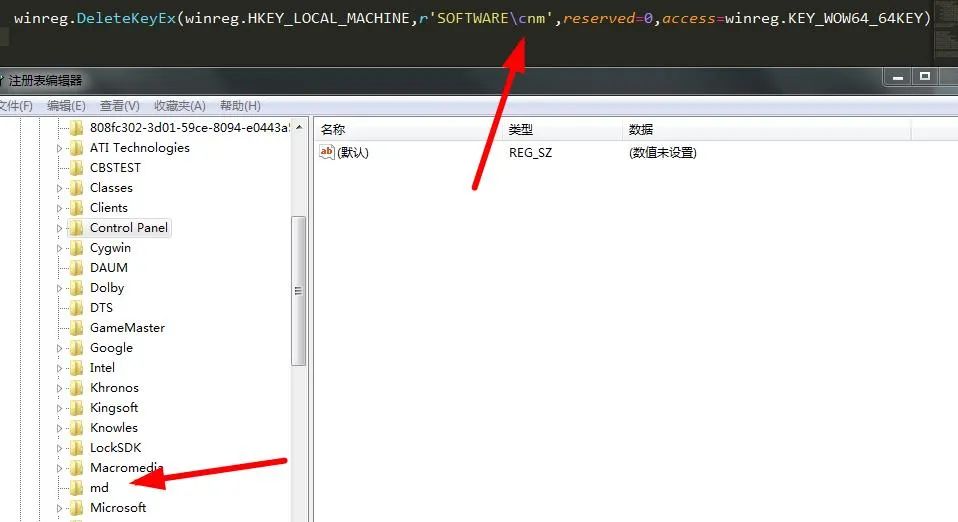The image size is (958, 522).
Task: Expand the Kingsoft key
Action: coord(59,408)
